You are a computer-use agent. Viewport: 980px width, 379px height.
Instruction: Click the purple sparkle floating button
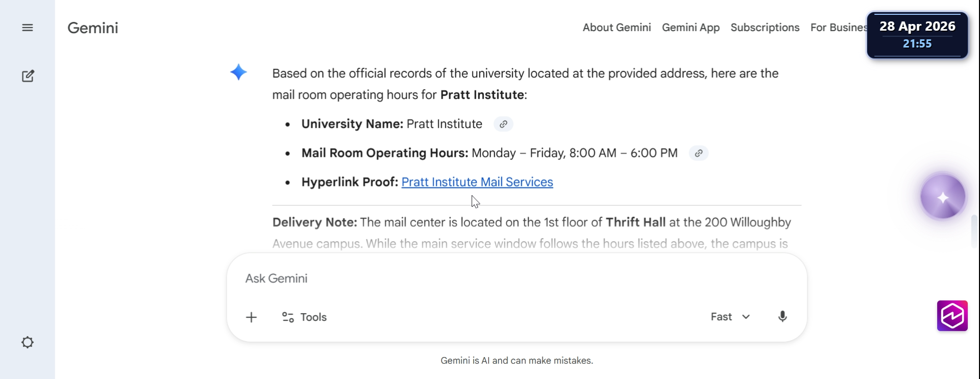point(942,197)
